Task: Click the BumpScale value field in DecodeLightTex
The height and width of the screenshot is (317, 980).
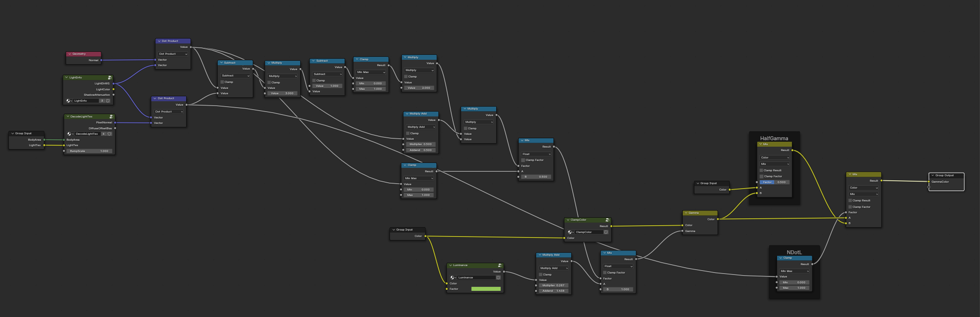Action: click(89, 151)
